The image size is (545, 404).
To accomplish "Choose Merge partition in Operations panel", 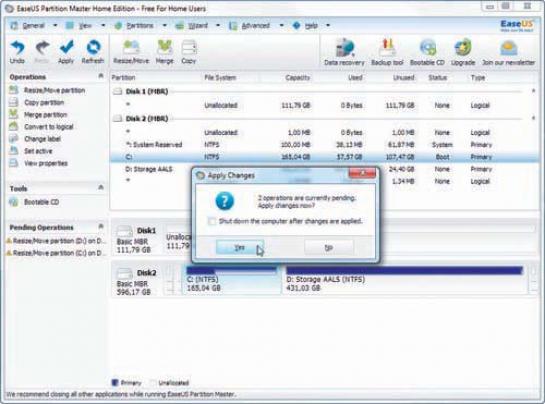I will coord(46,115).
